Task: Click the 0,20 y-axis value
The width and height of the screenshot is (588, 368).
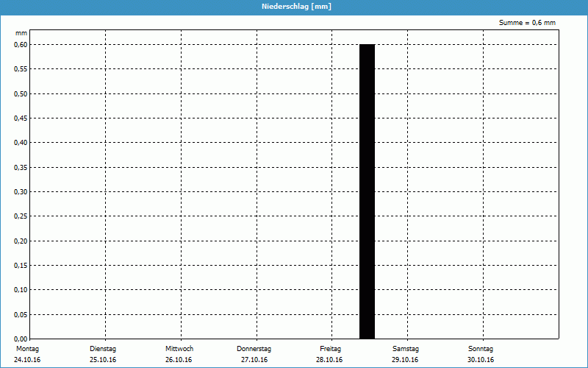Action: (x=21, y=241)
